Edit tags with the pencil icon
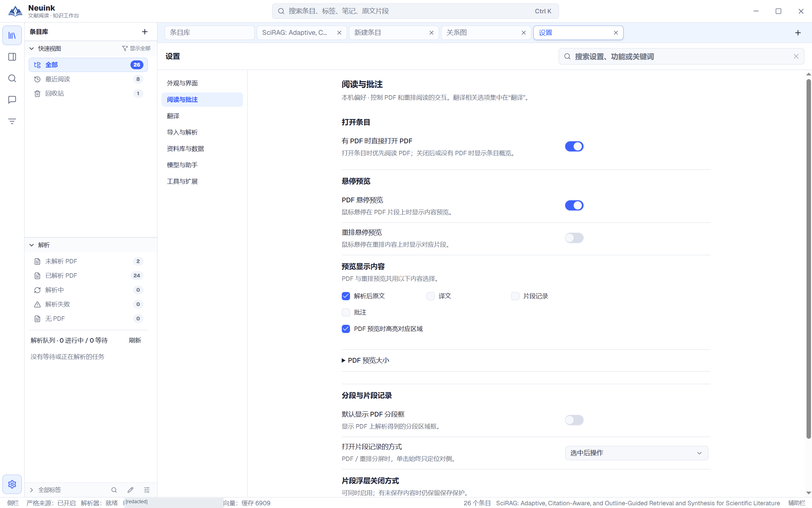Image resolution: width=812 pixels, height=508 pixels. tap(130, 490)
